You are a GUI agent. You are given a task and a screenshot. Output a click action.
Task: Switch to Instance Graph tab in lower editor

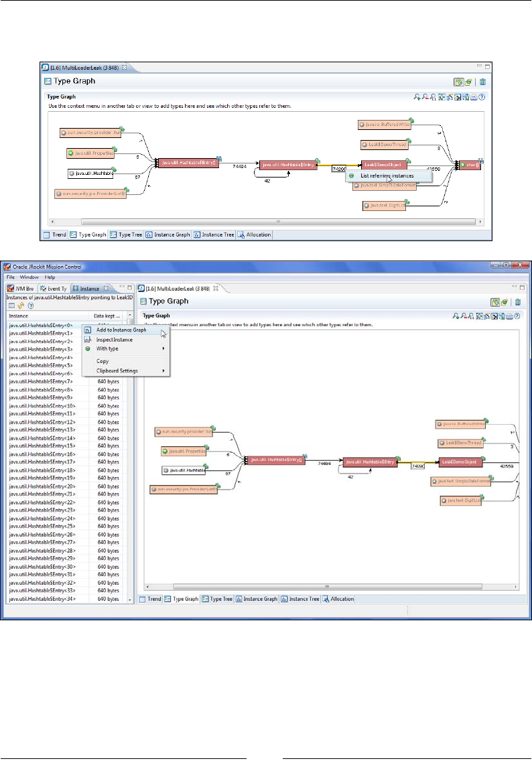257,599
